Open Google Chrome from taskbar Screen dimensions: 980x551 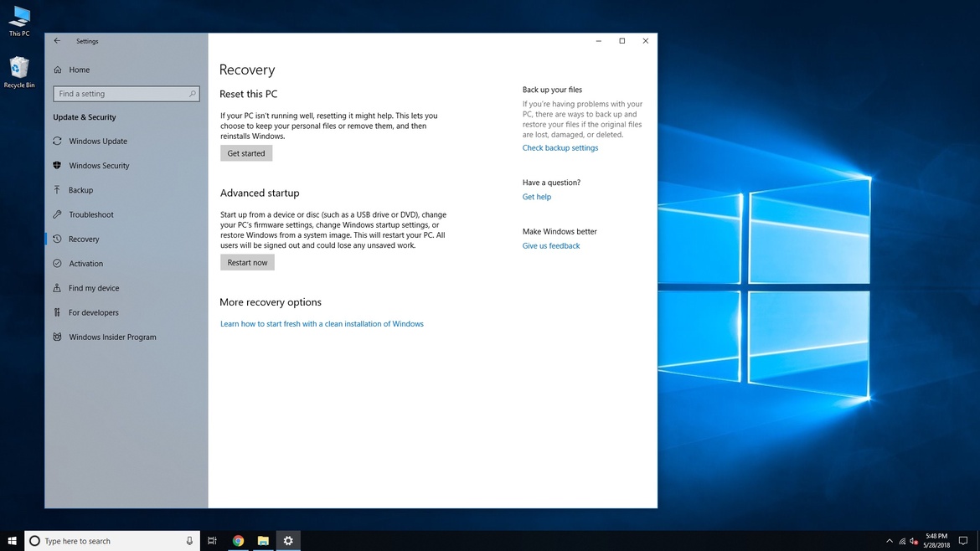tap(238, 541)
